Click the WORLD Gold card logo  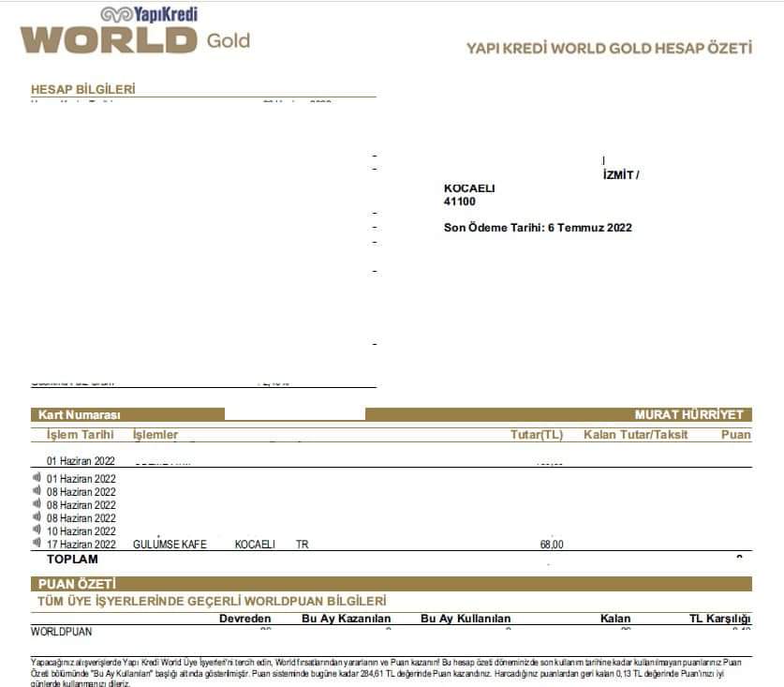click(135, 39)
